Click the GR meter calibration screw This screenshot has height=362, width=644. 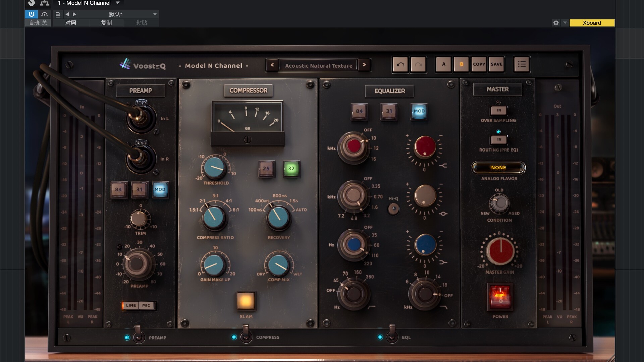tap(247, 139)
